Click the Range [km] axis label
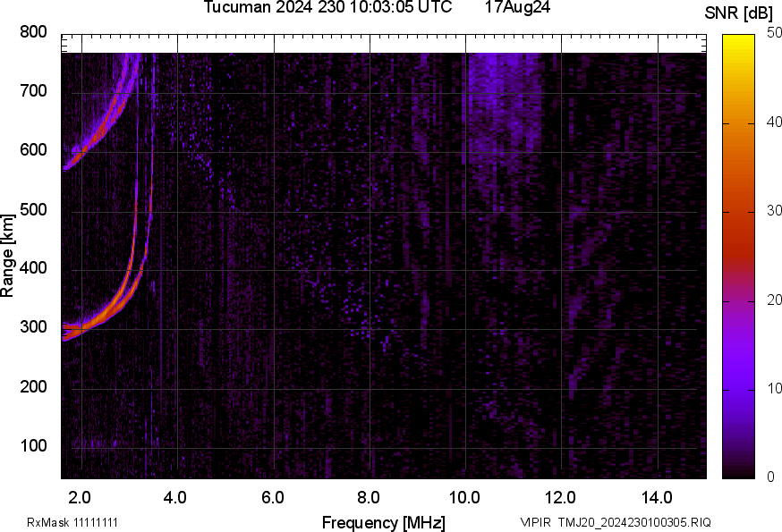Image resolution: width=782 pixels, height=532 pixels. point(8,257)
